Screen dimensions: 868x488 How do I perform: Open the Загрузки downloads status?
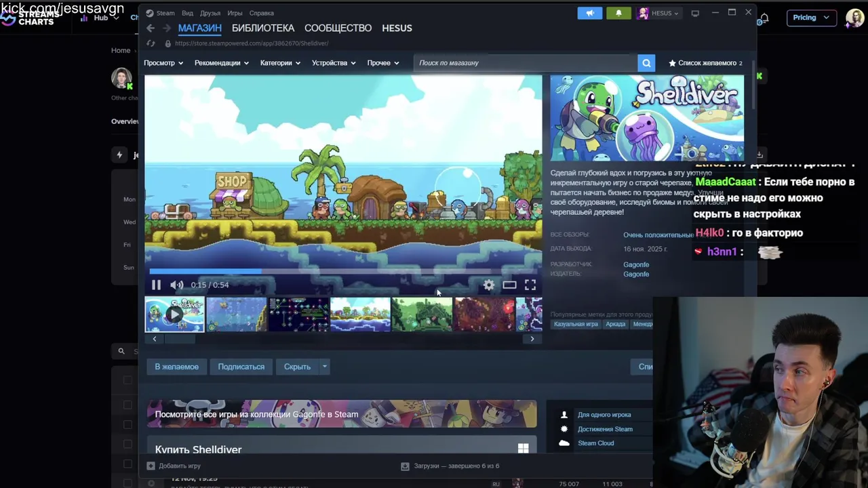click(450, 466)
